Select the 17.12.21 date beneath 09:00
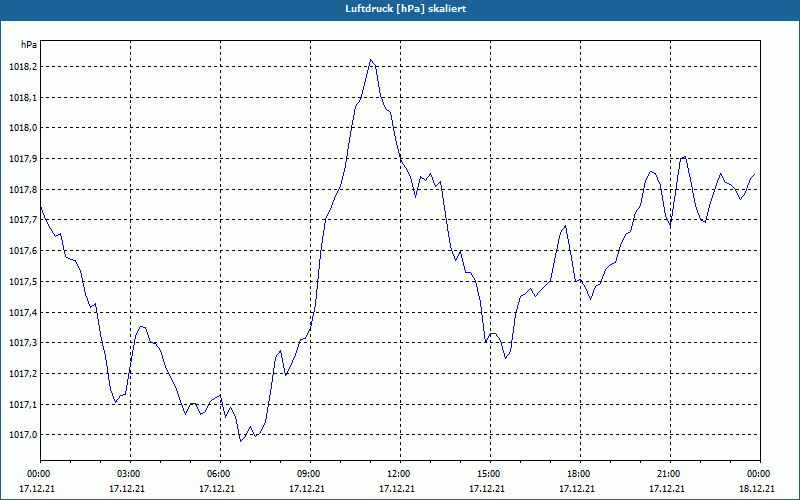The image size is (800, 500). [x=307, y=489]
